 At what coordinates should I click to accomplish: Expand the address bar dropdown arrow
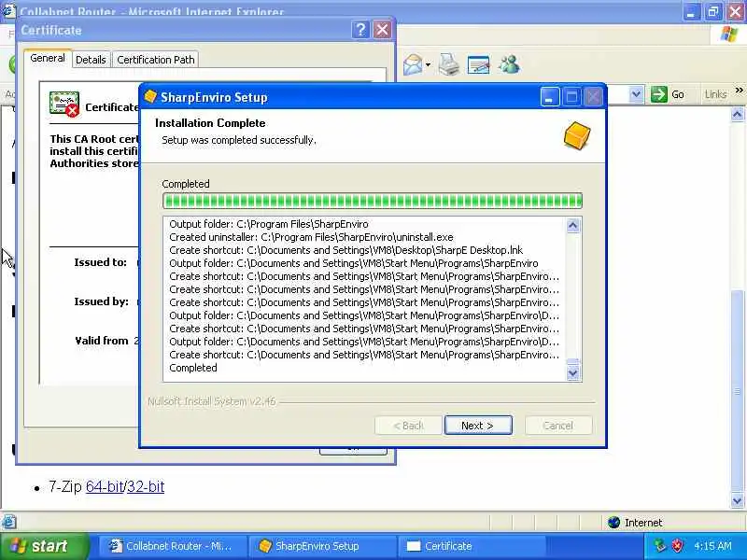coord(636,94)
